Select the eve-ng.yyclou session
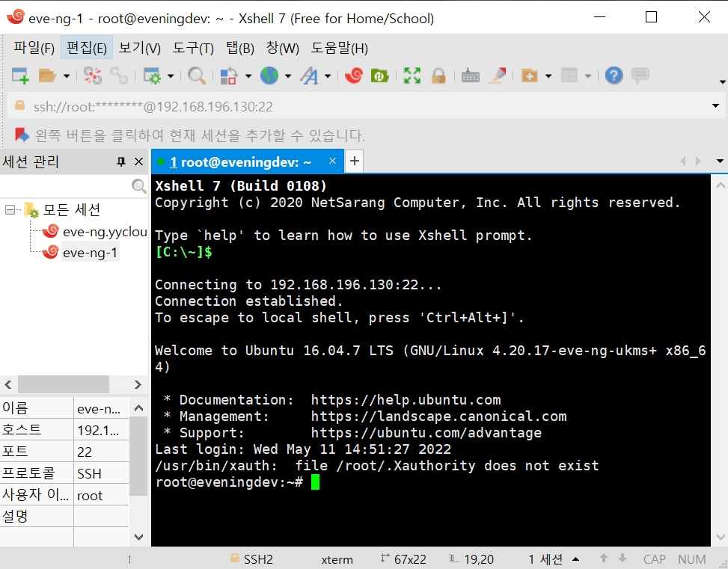The width and height of the screenshot is (728, 569). 105,232
